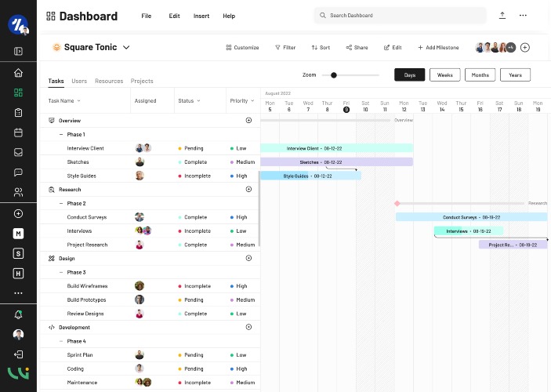Select the current day marker Fri 9
Screen dimensions: 551x392
[x=346, y=109]
